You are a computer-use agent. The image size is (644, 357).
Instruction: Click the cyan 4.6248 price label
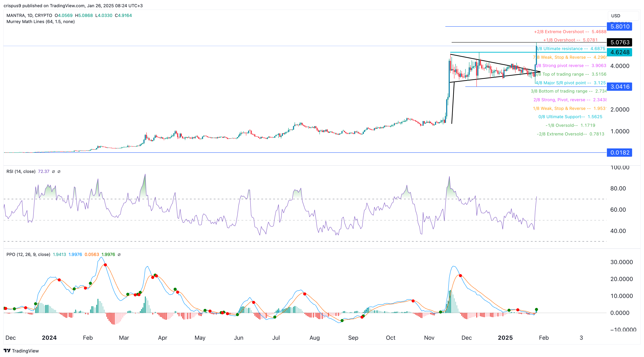pos(619,52)
